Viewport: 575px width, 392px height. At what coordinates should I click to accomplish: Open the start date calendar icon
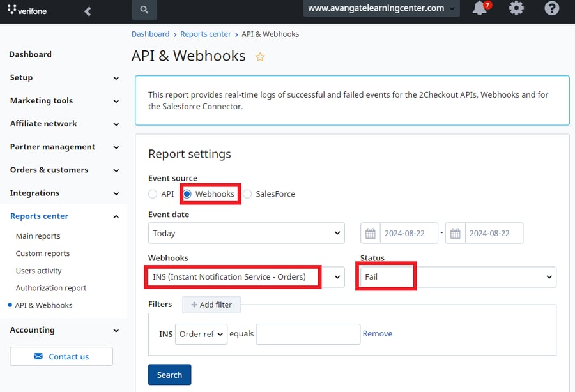371,234
